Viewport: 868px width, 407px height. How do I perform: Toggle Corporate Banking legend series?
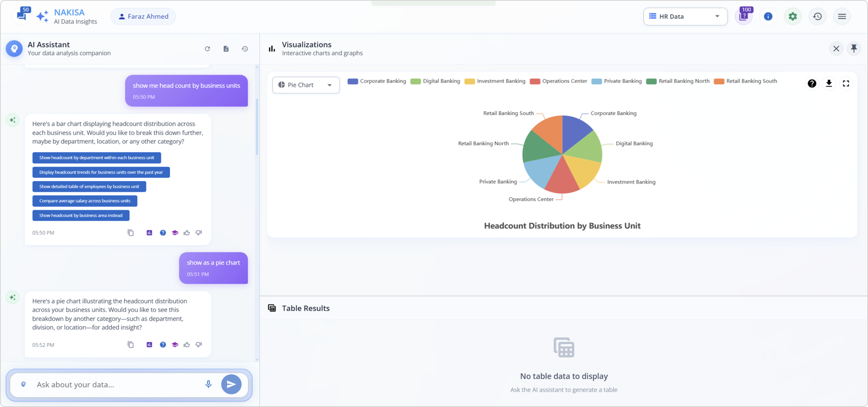(x=376, y=81)
